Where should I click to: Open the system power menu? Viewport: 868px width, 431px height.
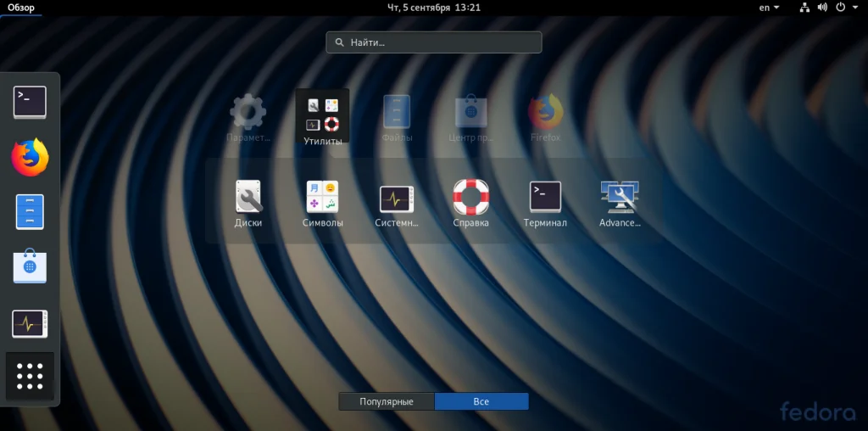(x=843, y=8)
